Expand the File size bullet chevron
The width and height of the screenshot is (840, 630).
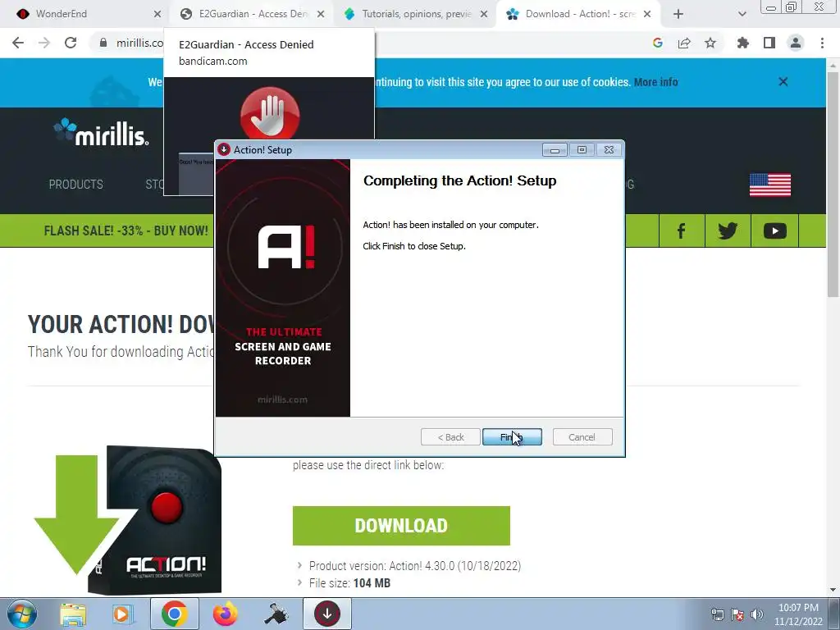click(x=299, y=583)
